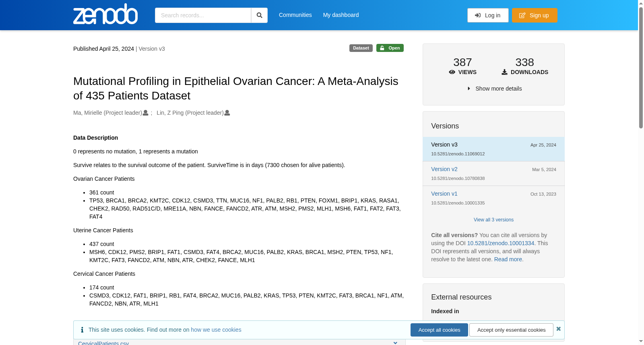Viewport: 644px width, 345px height.
Task: Focus the Search records input field
Action: point(203,15)
